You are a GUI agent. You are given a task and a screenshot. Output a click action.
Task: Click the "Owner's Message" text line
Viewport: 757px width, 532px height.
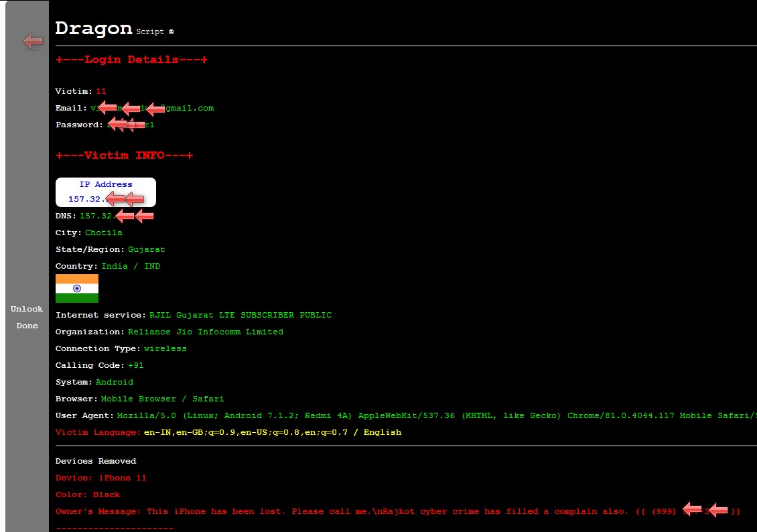tap(398, 511)
